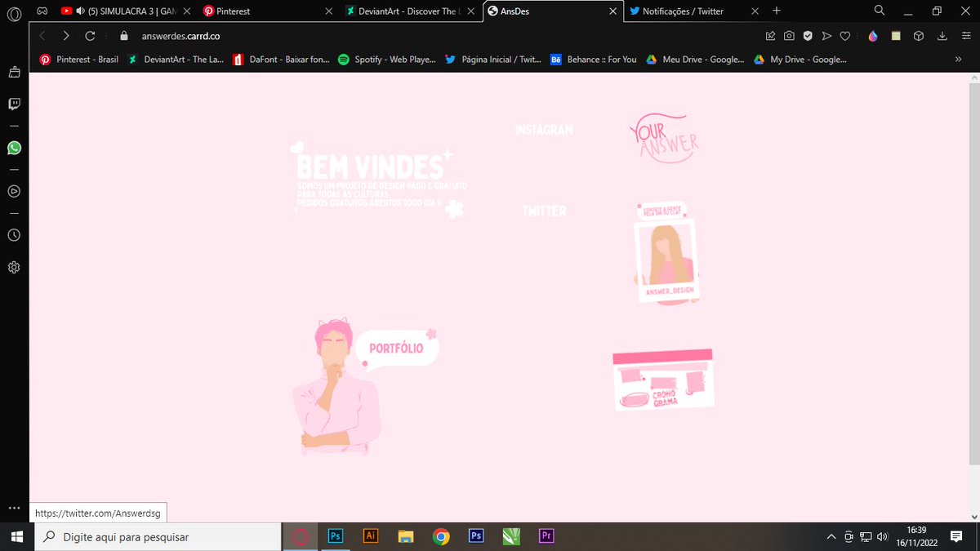Screen dimensions: 980x551
Task: Open the messenger icon in the sidebar
Action: (14, 104)
